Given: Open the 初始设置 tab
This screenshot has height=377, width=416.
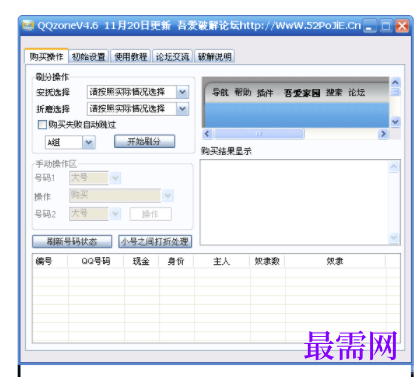Looking at the screenshot, I should pos(89,57).
